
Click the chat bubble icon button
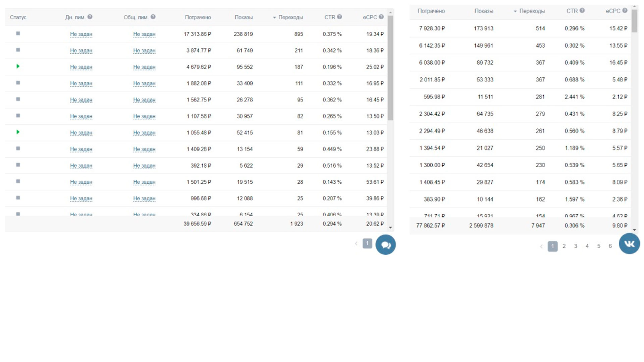pyautogui.click(x=385, y=245)
